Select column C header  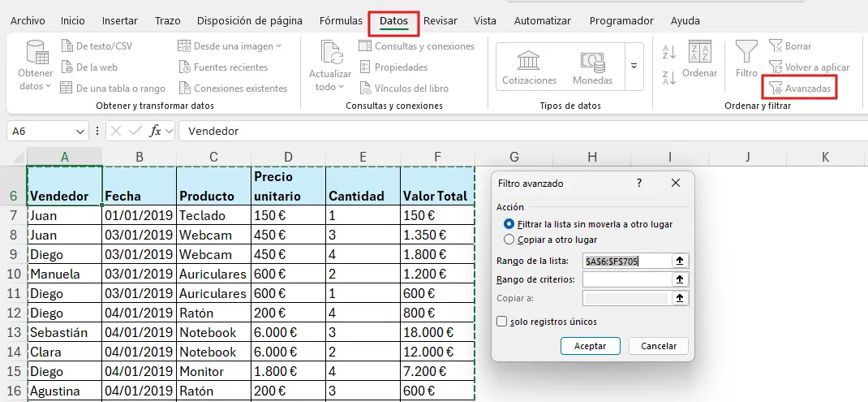tap(213, 157)
